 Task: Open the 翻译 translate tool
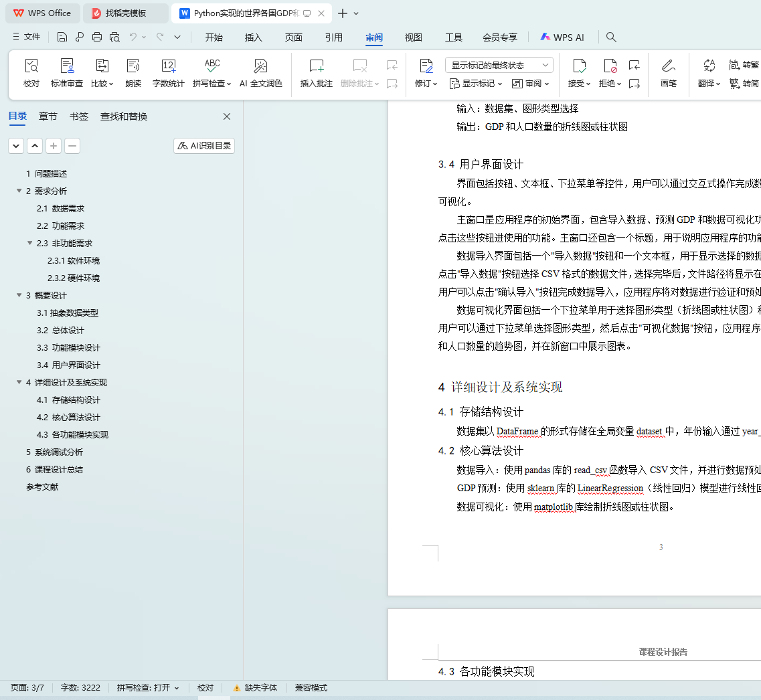[709, 73]
